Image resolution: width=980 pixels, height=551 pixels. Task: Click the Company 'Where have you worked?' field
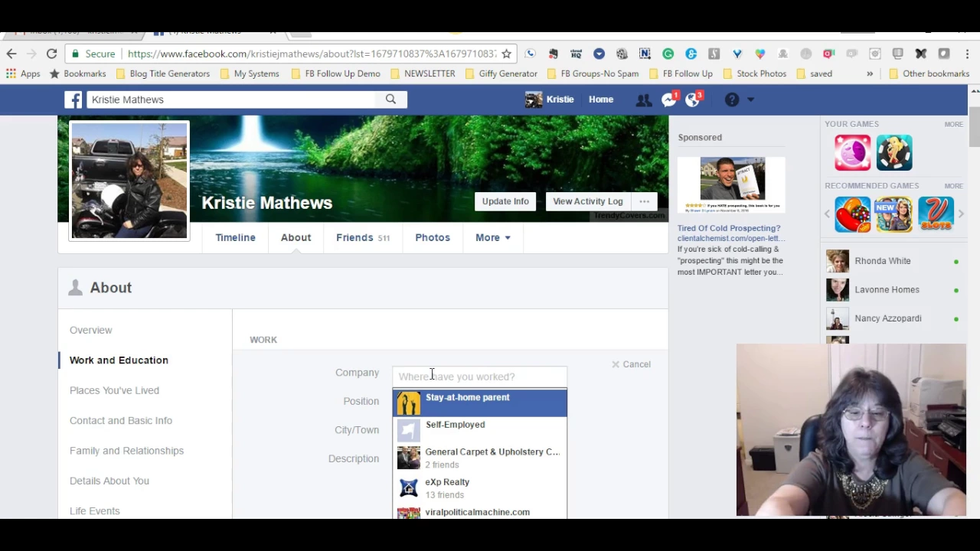coord(479,377)
